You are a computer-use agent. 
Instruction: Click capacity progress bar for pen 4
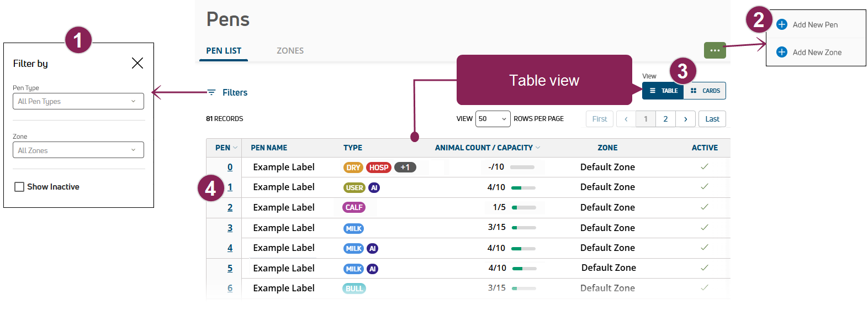pos(523,249)
